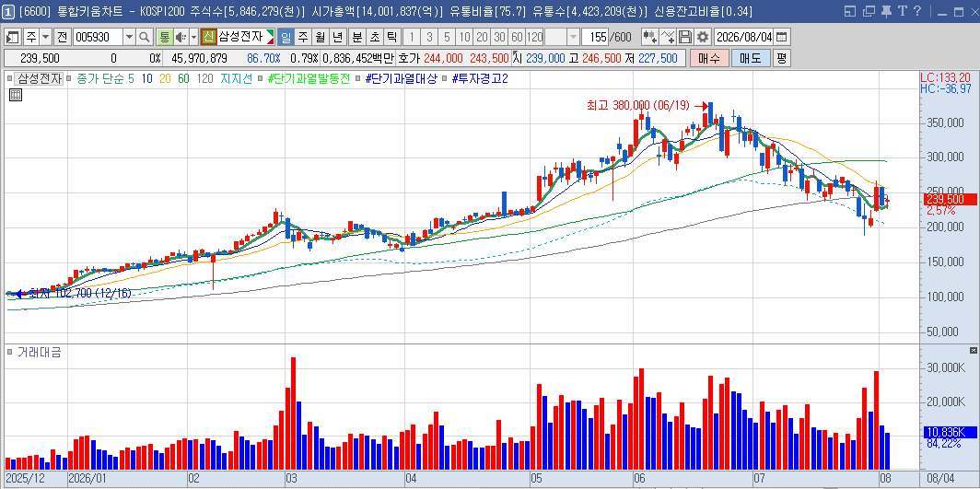Click the red 매수 buy button
980x489 pixels.
point(709,58)
